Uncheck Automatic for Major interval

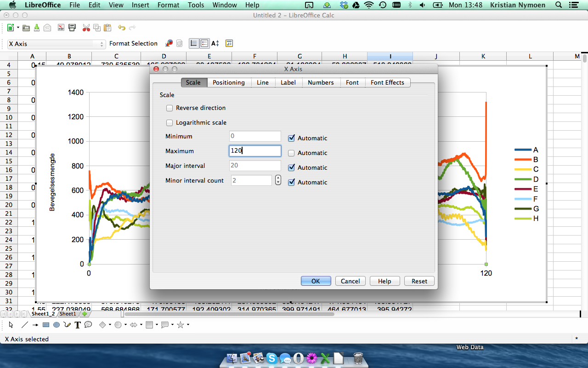click(x=291, y=167)
